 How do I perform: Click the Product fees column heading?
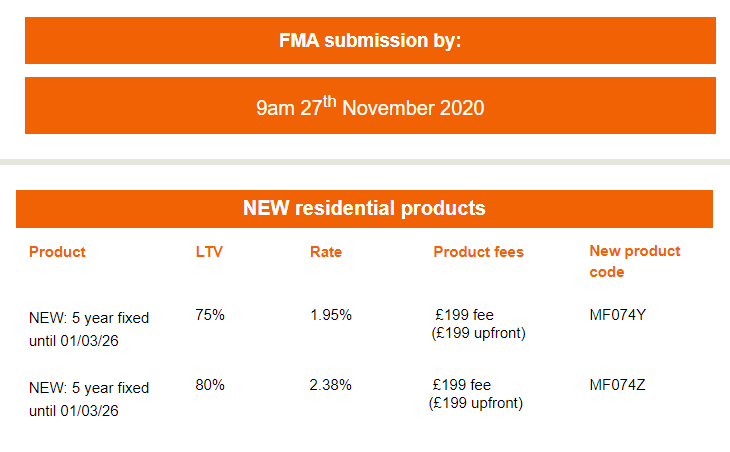tap(479, 252)
